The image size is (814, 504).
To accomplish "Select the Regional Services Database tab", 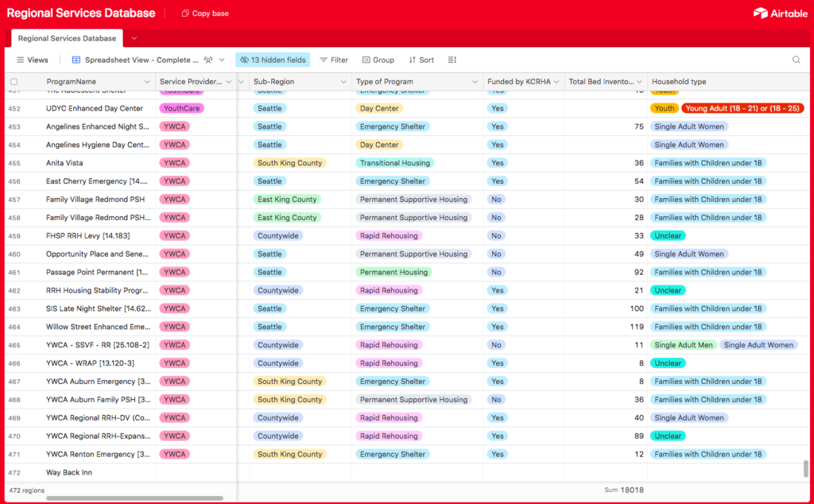I will coord(67,38).
